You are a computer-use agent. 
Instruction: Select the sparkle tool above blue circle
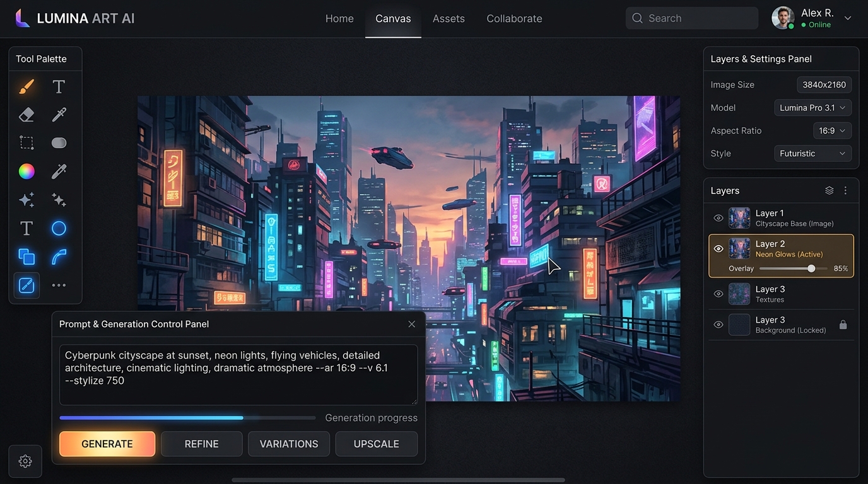pos(59,200)
